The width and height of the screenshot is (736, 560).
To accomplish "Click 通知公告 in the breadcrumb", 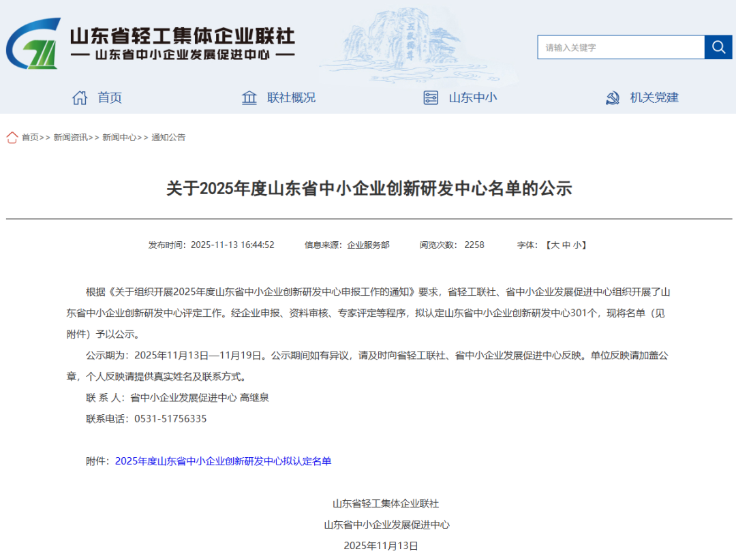I will pyautogui.click(x=168, y=138).
